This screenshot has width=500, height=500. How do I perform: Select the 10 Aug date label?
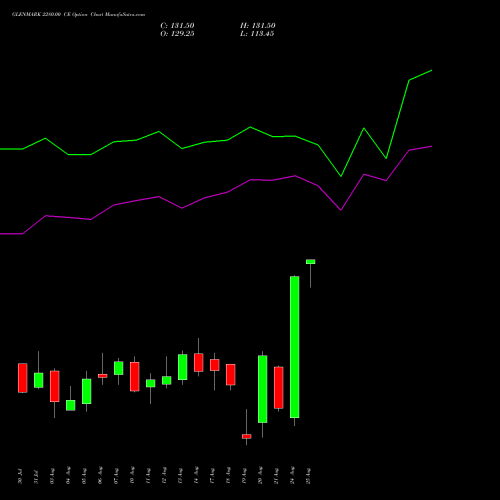pos(132,476)
